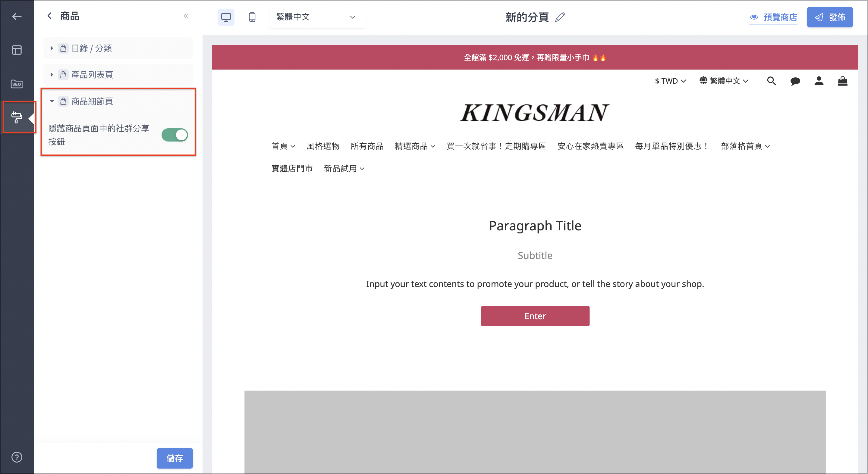Click the free shipping announcement banner
Viewport: 868px width, 474px height.
pyautogui.click(x=535, y=57)
